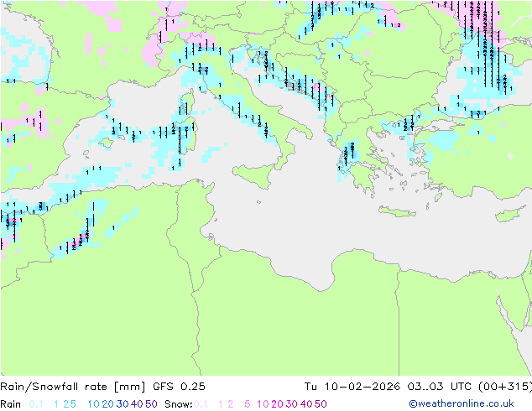Screen dimensions: 532x411
Task: Click the 'Rain/Snowfall rate [mm]' title text
Action: click(73, 387)
